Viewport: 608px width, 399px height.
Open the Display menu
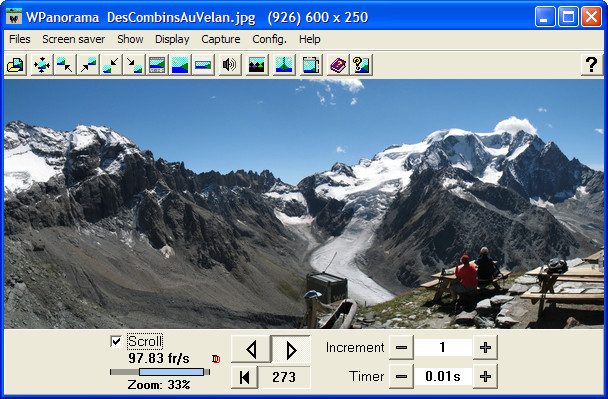click(172, 39)
